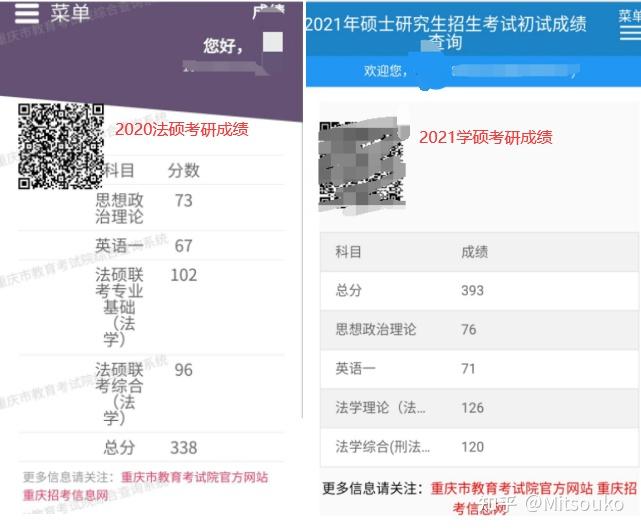Viewport: 641px width, 531px height.
Task: Click '更多信息请关注:' in the left panel
Action: point(68,477)
